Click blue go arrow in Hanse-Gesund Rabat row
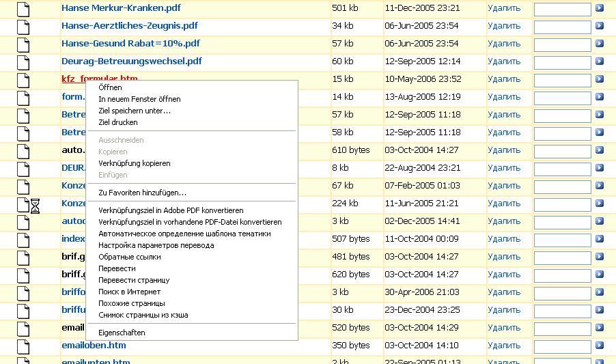Screen dimensions: 616x364 600,43
